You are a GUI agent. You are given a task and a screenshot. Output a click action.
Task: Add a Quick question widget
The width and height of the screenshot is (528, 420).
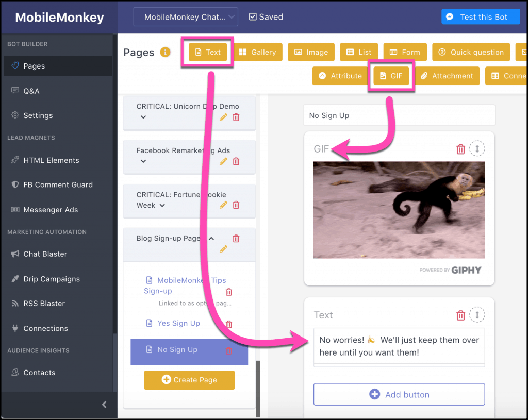(x=471, y=52)
